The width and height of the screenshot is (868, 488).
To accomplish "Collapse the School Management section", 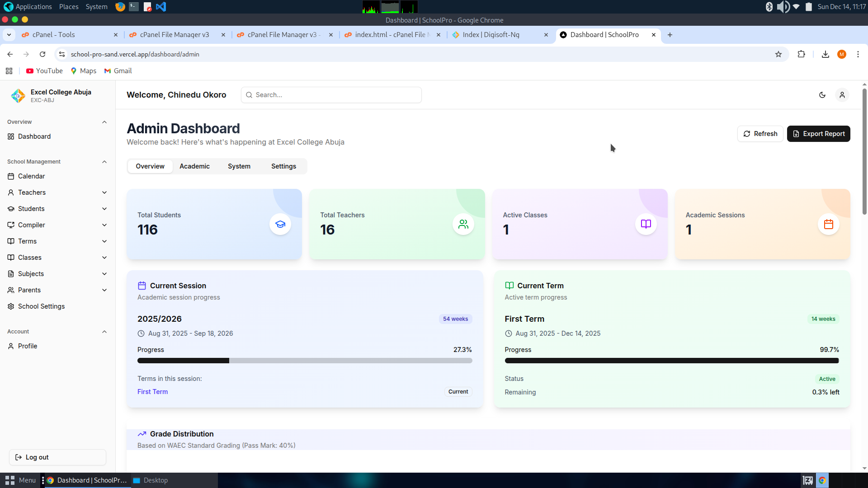I will [104, 162].
